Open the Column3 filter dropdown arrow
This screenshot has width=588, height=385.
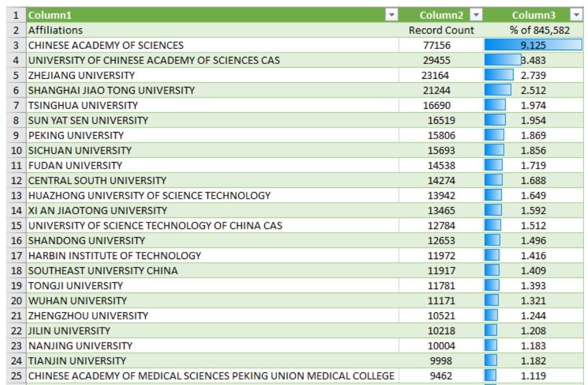tap(576, 15)
